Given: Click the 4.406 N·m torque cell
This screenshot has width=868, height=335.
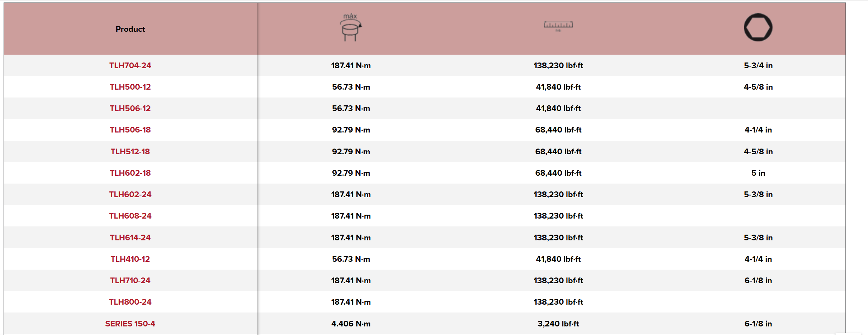Looking at the screenshot, I should pos(351,324).
